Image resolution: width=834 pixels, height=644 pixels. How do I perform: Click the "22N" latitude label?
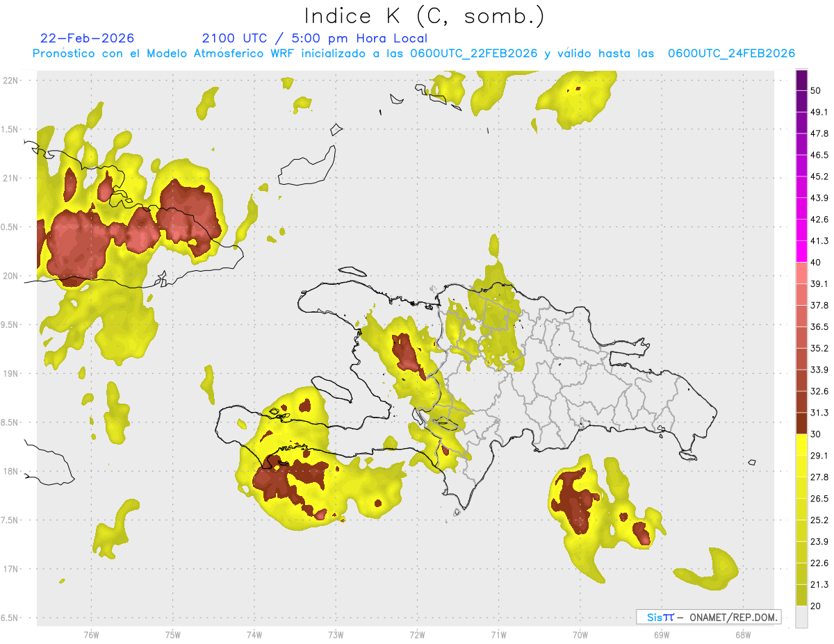pyautogui.click(x=10, y=80)
